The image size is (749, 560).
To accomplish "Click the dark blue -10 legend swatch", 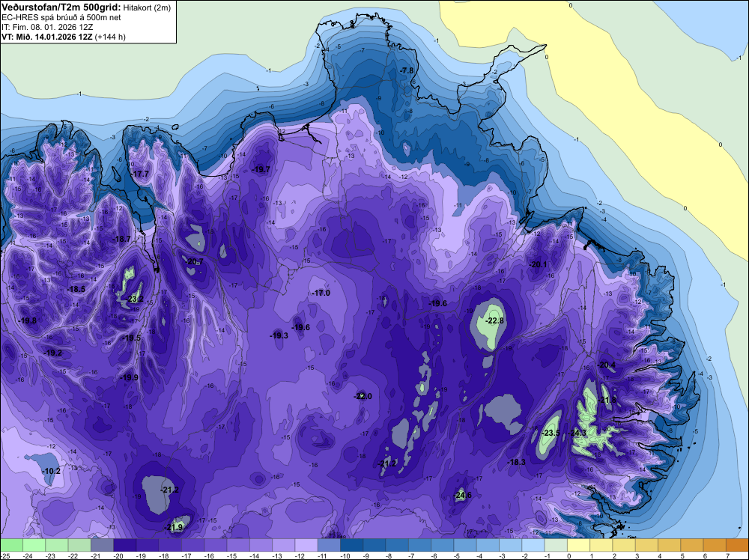I will [351, 545].
